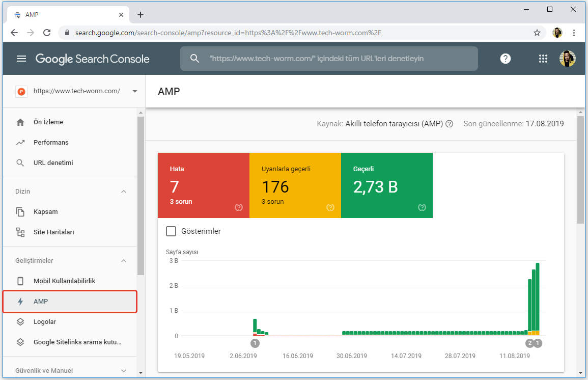The width and height of the screenshot is (588, 380).
Task: Open Performans in the sidebar
Action: [x=51, y=143]
